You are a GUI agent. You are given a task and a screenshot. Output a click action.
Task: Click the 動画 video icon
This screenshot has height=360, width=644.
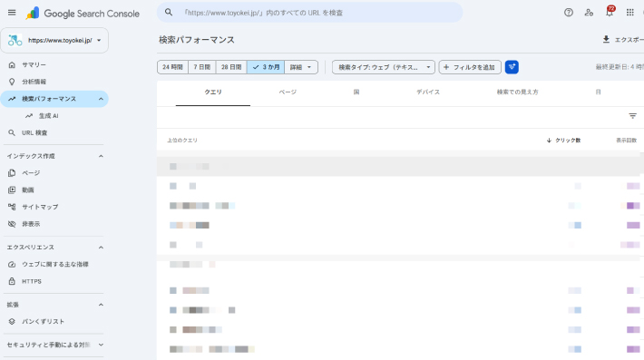[x=12, y=190]
